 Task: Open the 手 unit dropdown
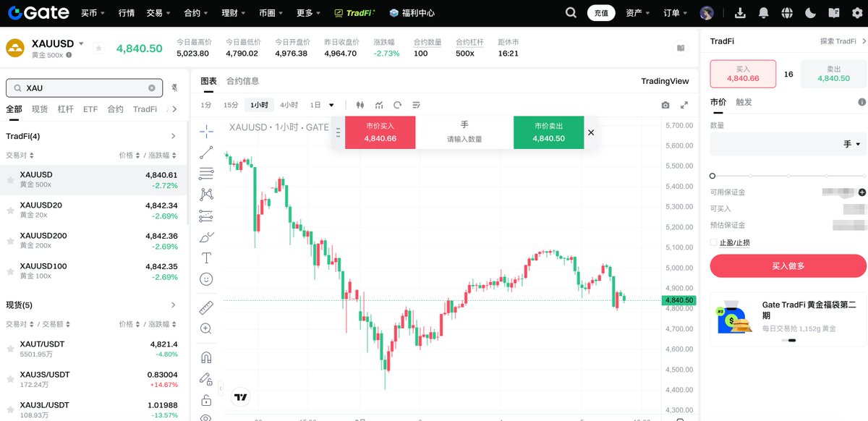pos(852,144)
